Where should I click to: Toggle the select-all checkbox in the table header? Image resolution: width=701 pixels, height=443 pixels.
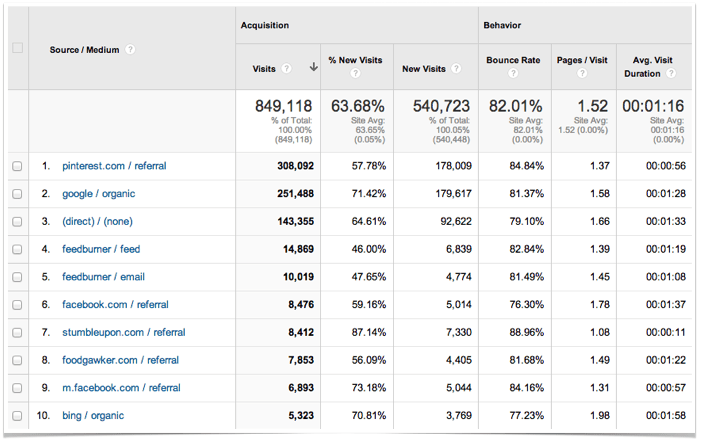(17, 49)
